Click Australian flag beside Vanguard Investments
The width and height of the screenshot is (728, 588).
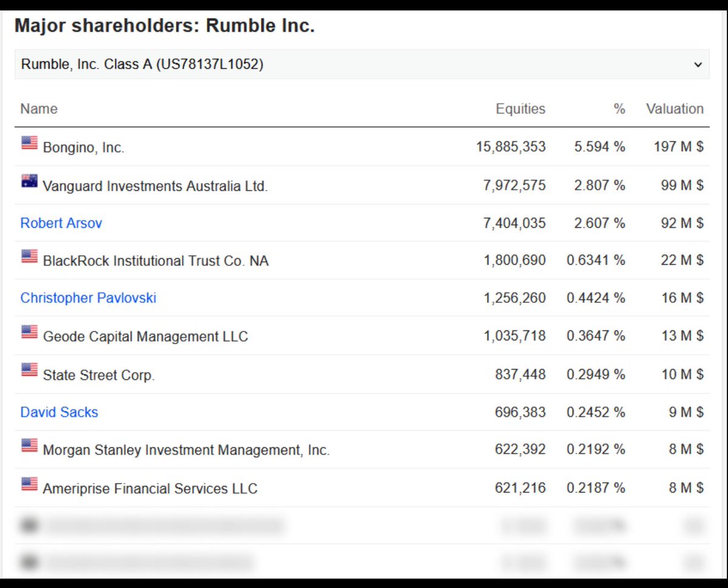29,181
